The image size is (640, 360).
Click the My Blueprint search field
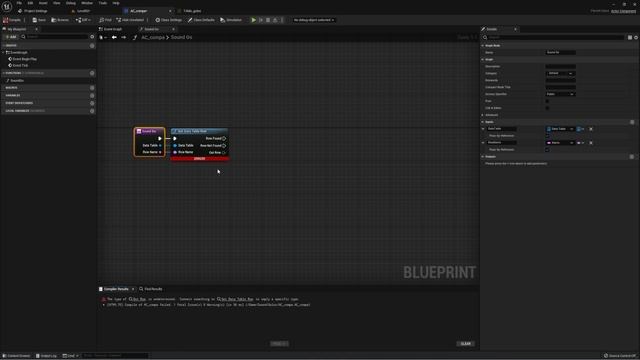coord(55,37)
